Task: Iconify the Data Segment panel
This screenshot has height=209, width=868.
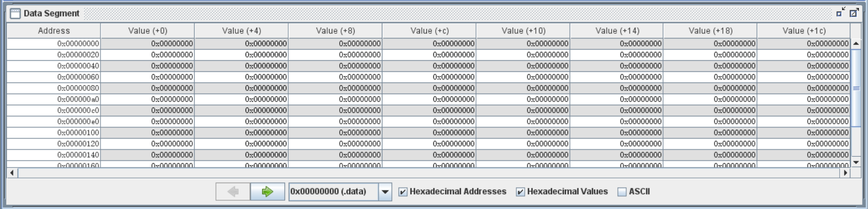Action: (x=840, y=13)
